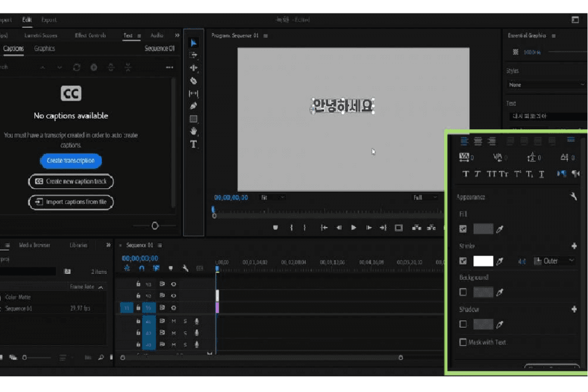Open timeline display settings wrench

(x=185, y=269)
